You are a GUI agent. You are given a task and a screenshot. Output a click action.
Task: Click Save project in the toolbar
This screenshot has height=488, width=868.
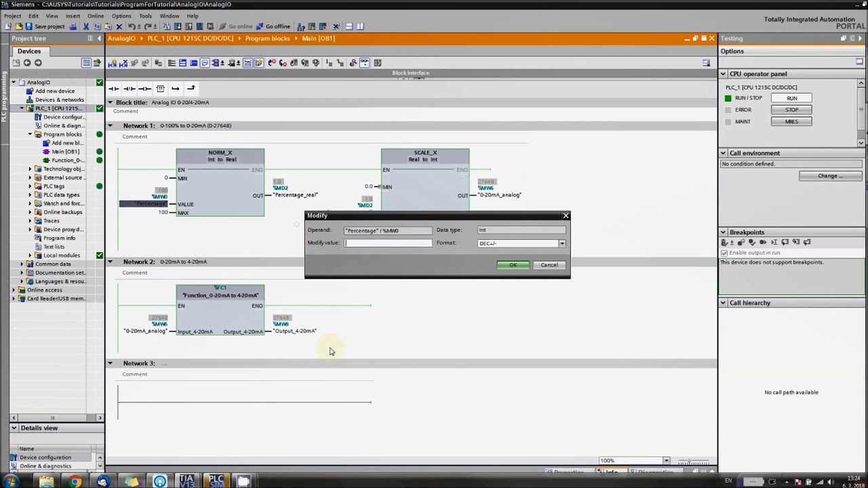44,26
